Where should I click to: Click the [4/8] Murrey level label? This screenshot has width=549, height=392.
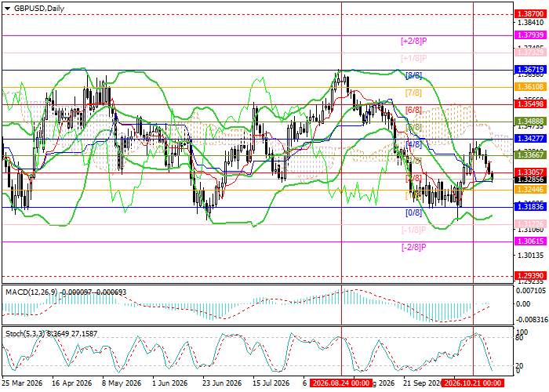(x=413, y=144)
